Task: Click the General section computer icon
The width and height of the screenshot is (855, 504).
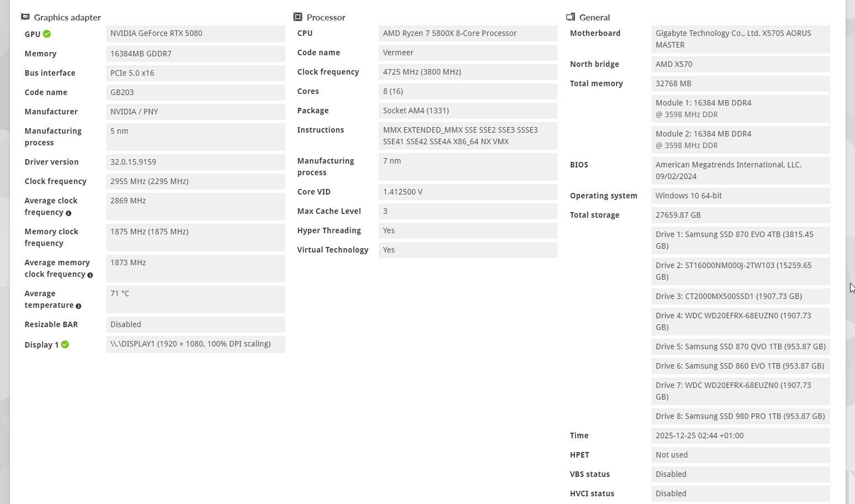Action: pos(570,17)
